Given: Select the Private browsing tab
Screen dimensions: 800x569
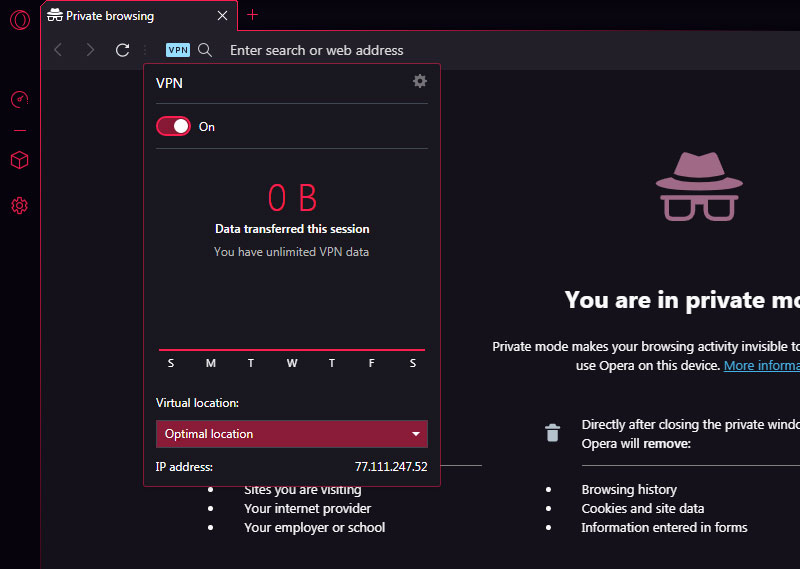Looking at the screenshot, I should point(139,16).
